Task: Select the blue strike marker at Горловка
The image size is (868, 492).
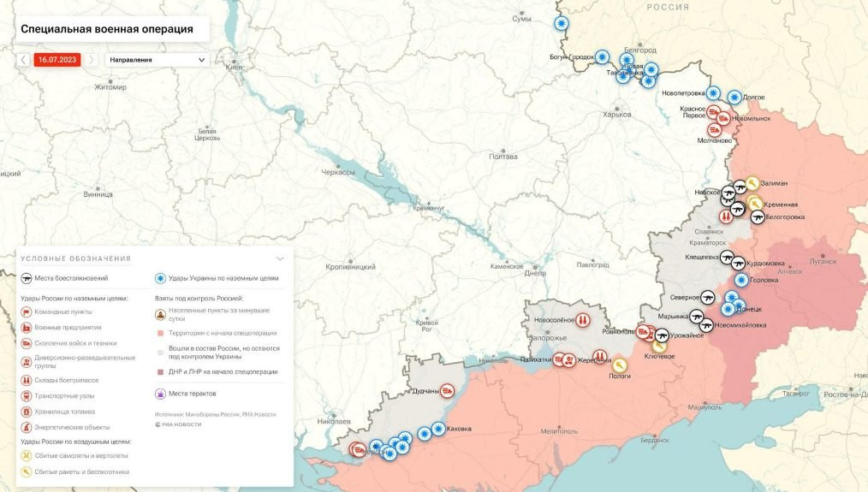Action: [x=740, y=280]
